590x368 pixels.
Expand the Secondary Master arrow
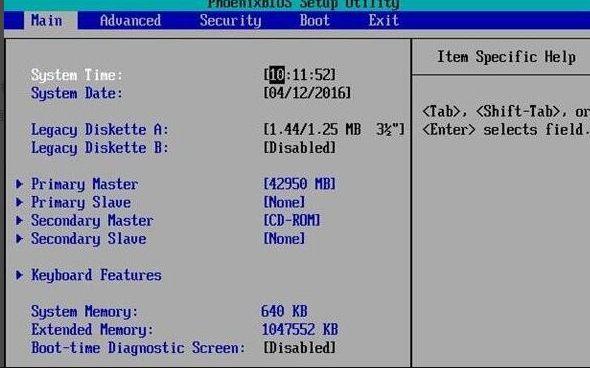[x=19, y=220]
